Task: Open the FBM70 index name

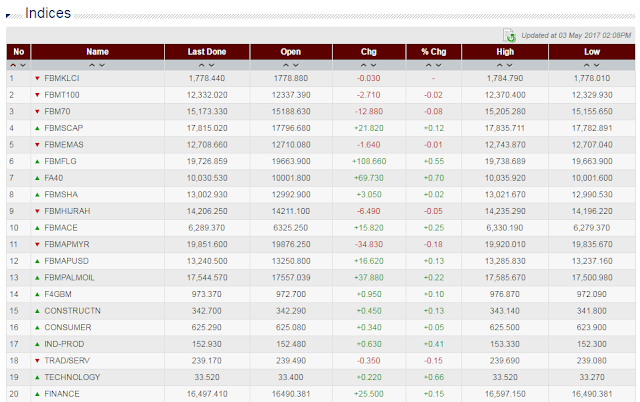Action: click(58, 111)
